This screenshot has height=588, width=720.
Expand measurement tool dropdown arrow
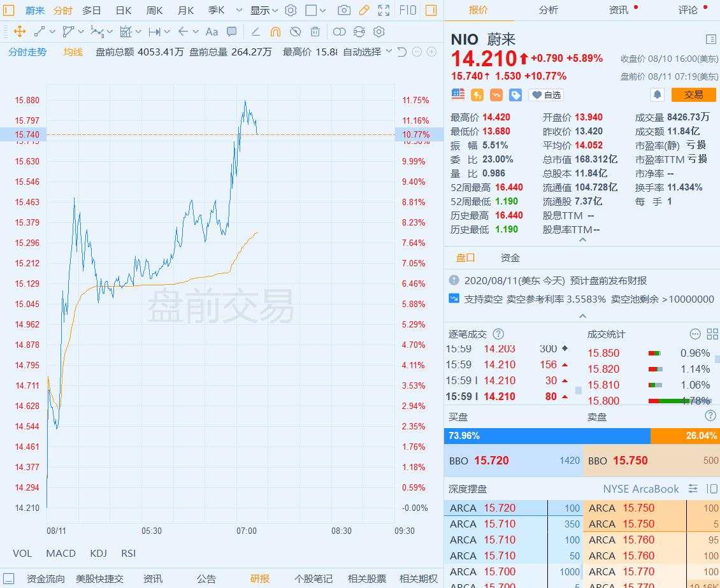pyautogui.click(x=138, y=32)
